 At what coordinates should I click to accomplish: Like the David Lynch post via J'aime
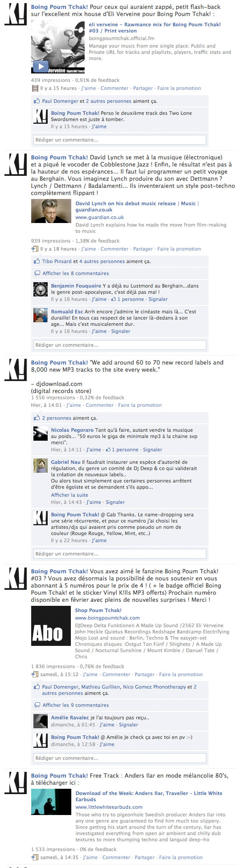tap(89, 249)
